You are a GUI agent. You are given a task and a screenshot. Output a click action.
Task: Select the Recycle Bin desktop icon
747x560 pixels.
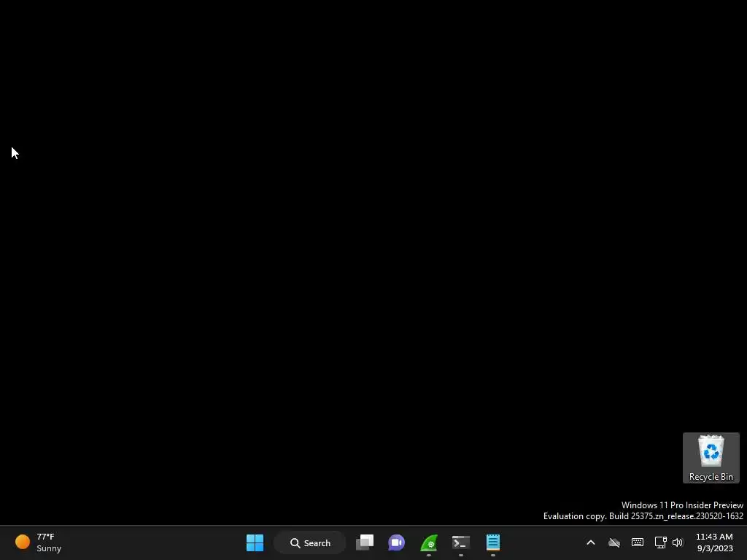tap(711, 458)
